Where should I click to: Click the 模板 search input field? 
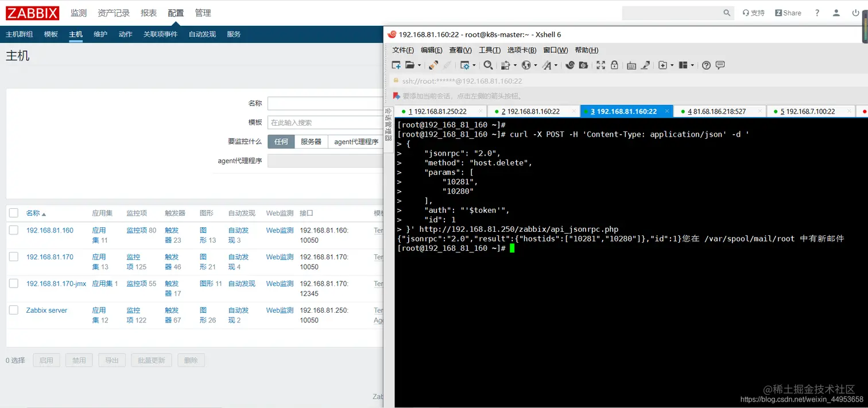click(x=325, y=123)
